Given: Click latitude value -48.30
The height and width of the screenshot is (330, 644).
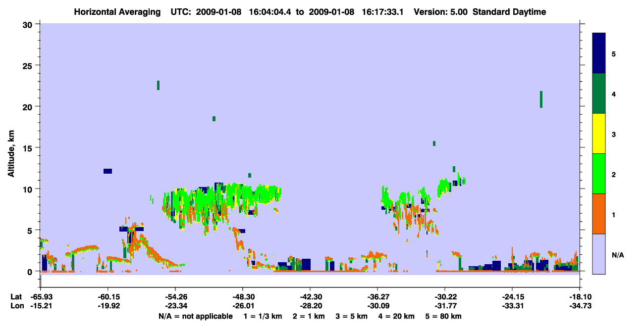Looking at the screenshot, I should click(242, 297).
